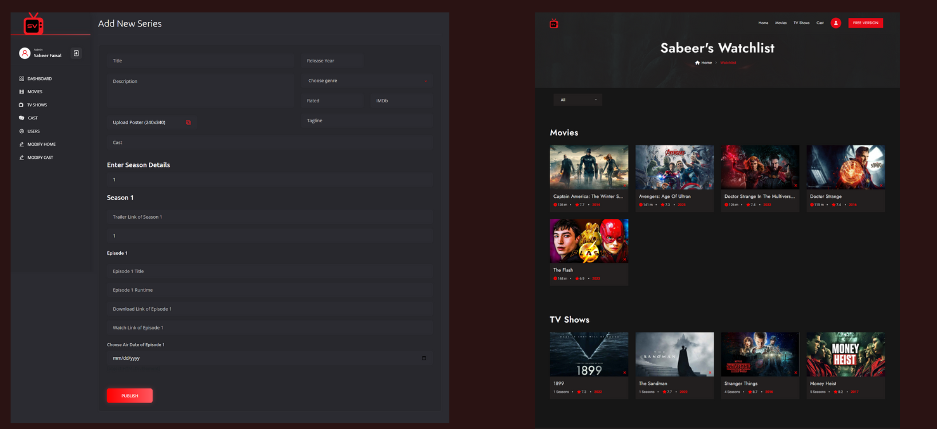The height and width of the screenshot is (429, 937).
Task: Click Movies in the watchlist top navigation
Action: 781,23
